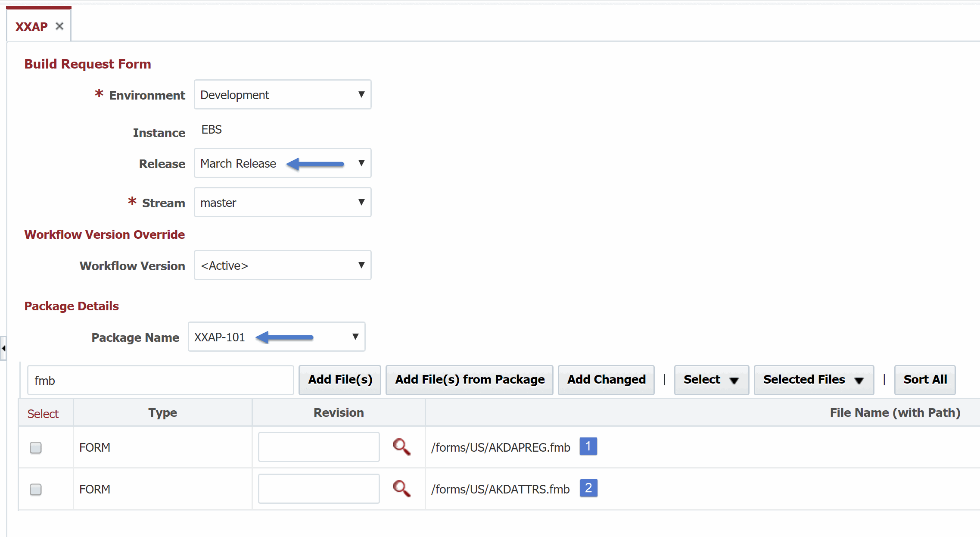Image resolution: width=980 pixels, height=537 pixels.
Task: Select /forms/US/AKDATTRS.fmb file name
Action: pyautogui.click(x=500, y=489)
